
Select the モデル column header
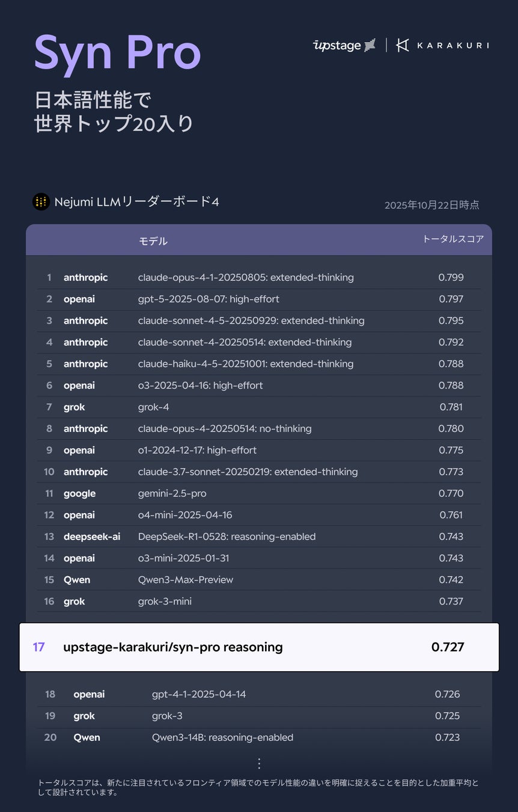click(153, 241)
